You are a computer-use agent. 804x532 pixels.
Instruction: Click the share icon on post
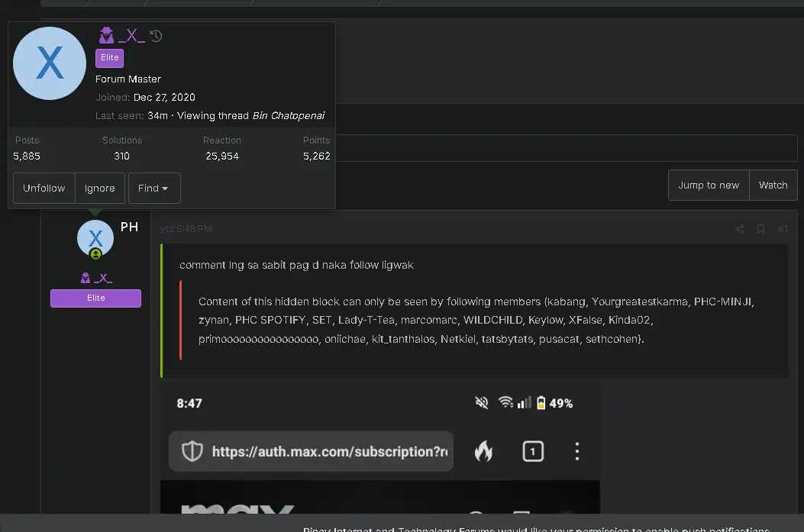pyautogui.click(x=740, y=228)
